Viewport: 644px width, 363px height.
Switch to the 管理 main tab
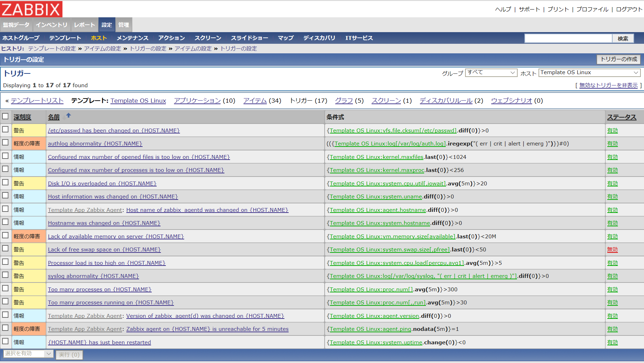(124, 25)
